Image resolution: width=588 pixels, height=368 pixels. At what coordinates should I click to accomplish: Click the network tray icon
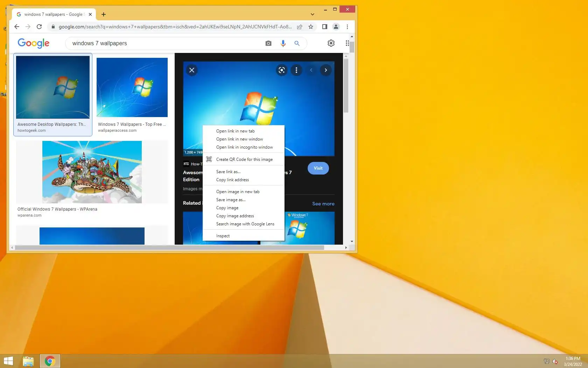tap(546, 361)
